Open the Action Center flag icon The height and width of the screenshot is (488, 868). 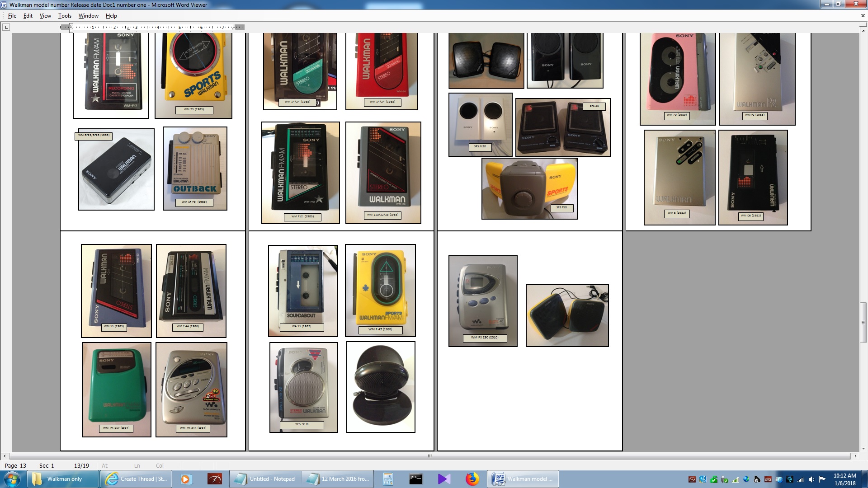pyautogui.click(x=822, y=479)
